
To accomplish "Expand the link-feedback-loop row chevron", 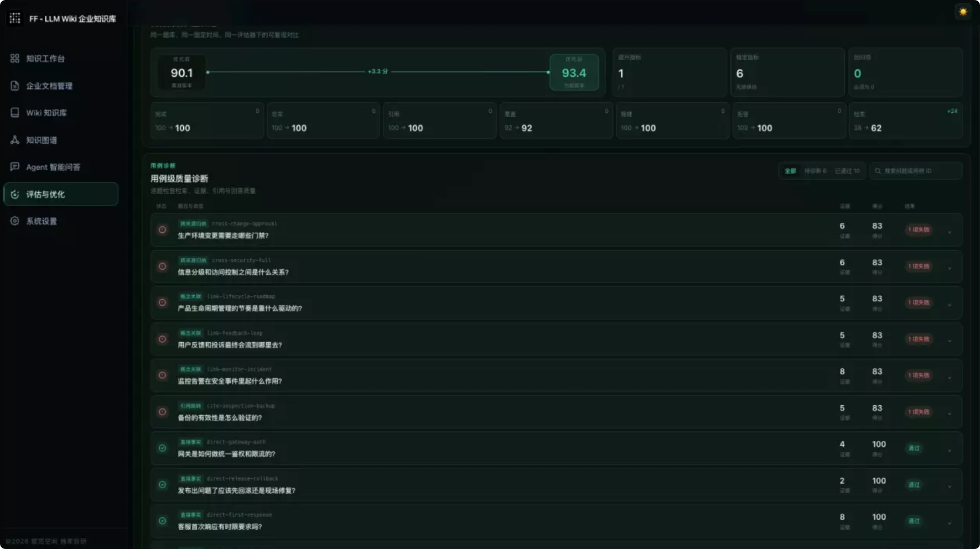I will click(x=950, y=341).
